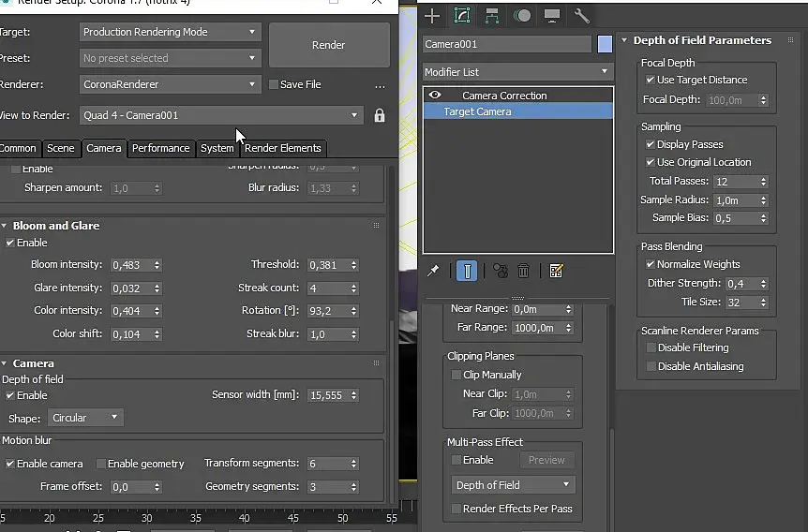Switch to the Common tab
This screenshot has height=532, width=808.
[19, 148]
